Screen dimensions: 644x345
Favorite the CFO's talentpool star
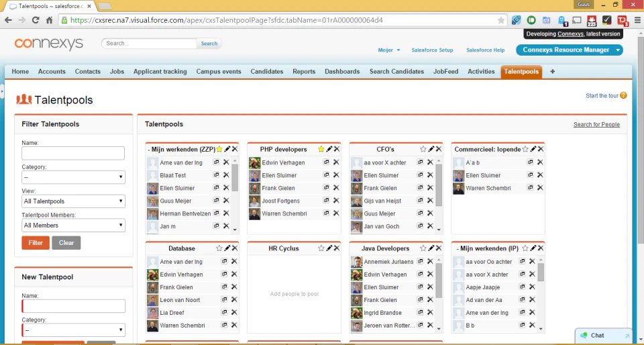[x=423, y=149]
